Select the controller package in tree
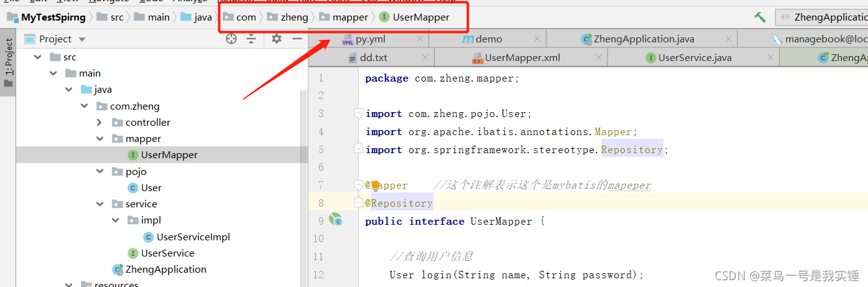The image size is (868, 287). pos(147,122)
